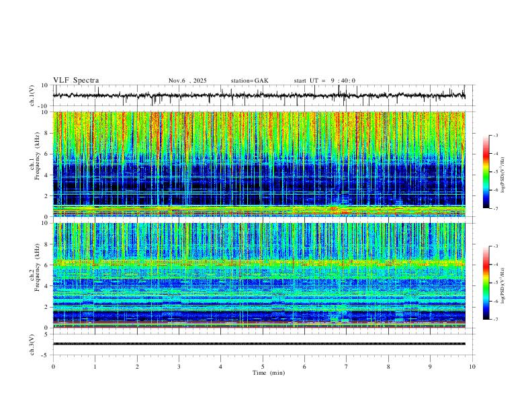Image resolution: width=532 pixels, height=411 pixels.
Task: Click the "-7" tick on ch.2 colorbar
Action: point(496,320)
